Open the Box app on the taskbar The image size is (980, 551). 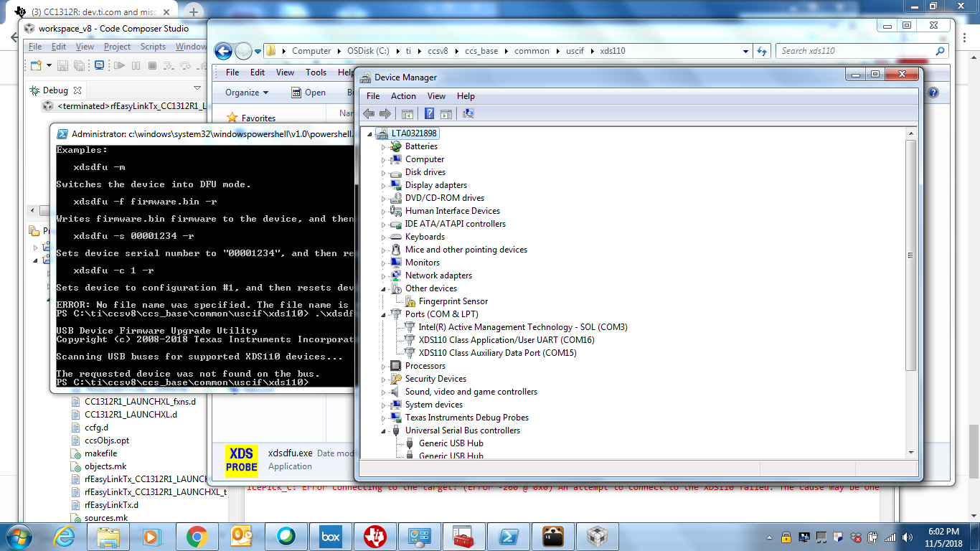pos(330,536)
